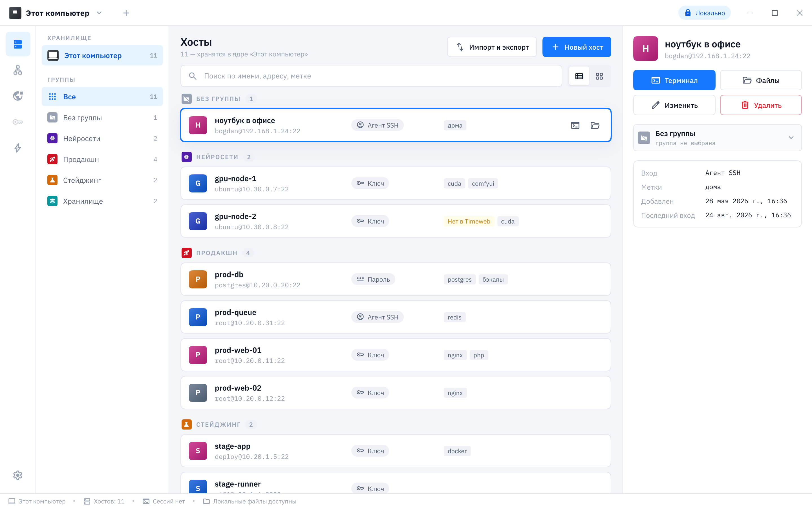Image resolution: width=812 pixels, height=508 pixels.
Task: Click the docker tag on stage-app
Action: [x=457, y=451]
